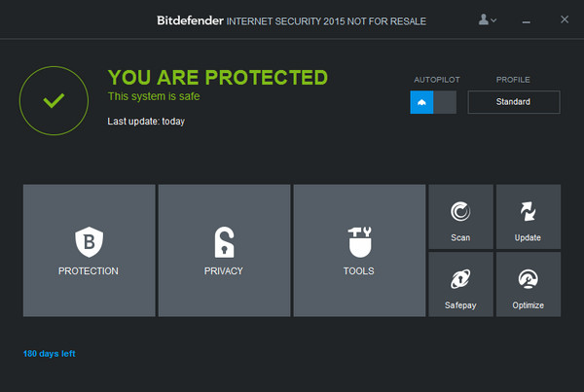
Task: Start a Scan via its icon
Action: [x=460, y=211]
